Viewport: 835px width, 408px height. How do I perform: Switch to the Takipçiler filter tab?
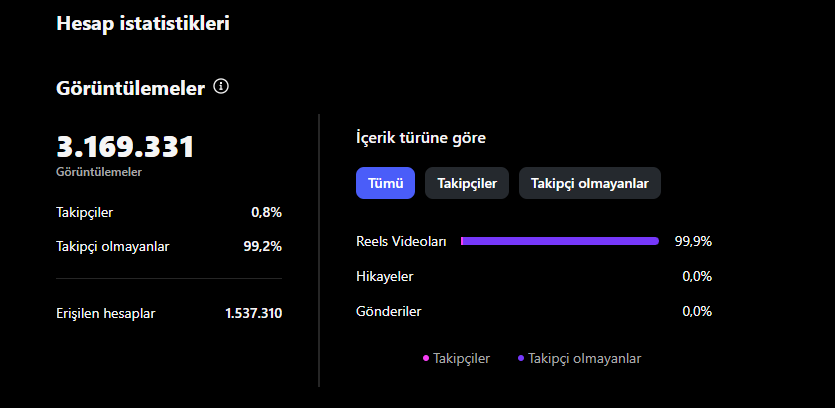[x=467, y=183]
